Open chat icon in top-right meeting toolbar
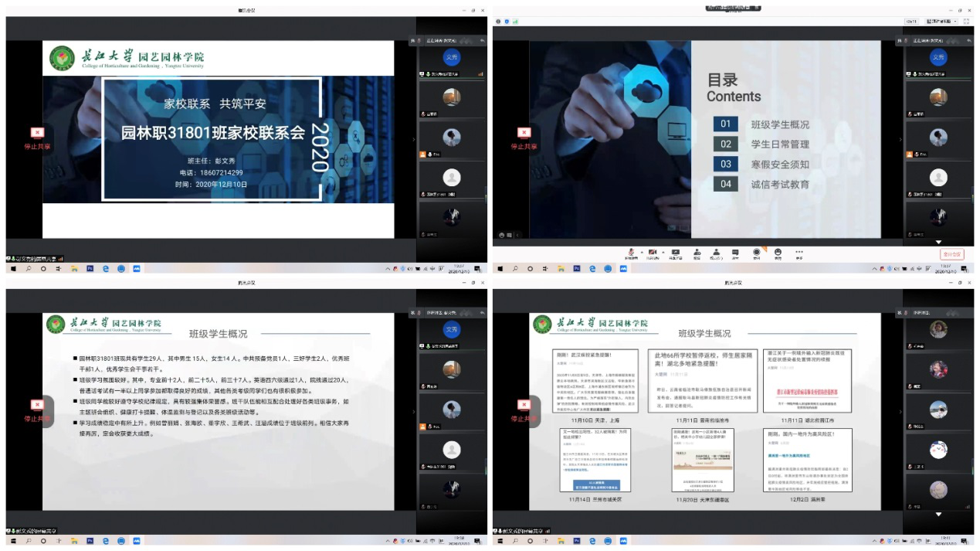Image resolution: width=980 pixels, height=551 pixels. click(735, 252)
